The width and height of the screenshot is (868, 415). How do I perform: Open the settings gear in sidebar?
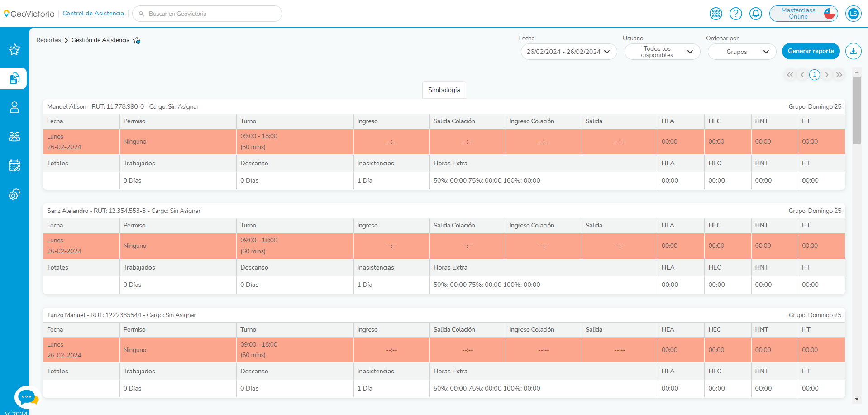14,194
